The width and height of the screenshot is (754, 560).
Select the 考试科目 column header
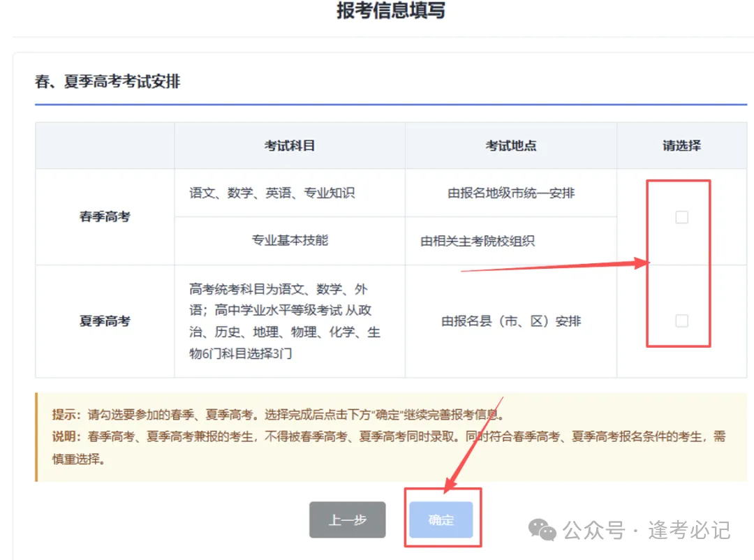coord(290,145)
